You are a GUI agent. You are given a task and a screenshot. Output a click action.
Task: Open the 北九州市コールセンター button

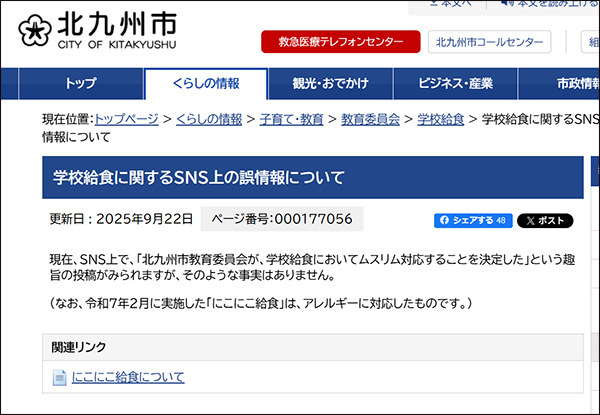point(489,42)
